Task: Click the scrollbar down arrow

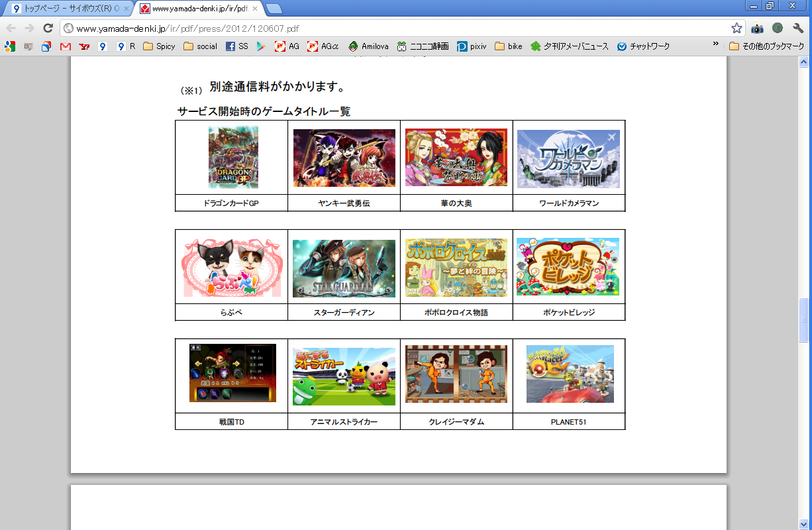Action: (x=804, y=525)
